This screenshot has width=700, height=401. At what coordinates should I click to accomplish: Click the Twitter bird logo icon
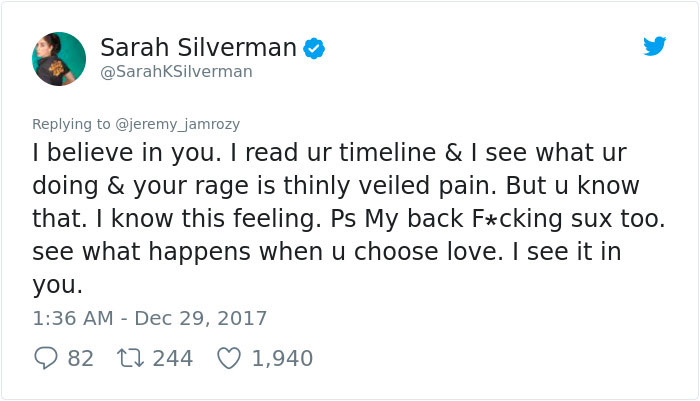pos(654,46)
